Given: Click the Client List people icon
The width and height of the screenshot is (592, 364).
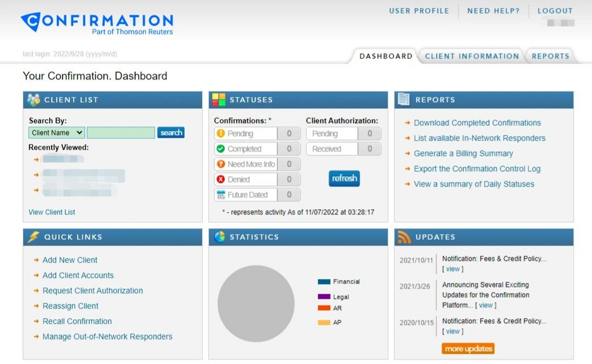Looking at the screenshot, I should (x=34, y=100).
